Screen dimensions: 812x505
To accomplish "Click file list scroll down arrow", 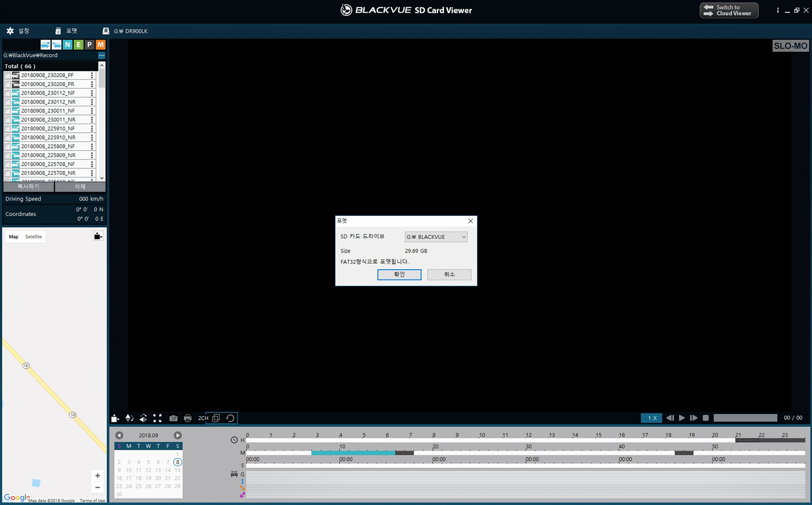I will click(102, 178).
